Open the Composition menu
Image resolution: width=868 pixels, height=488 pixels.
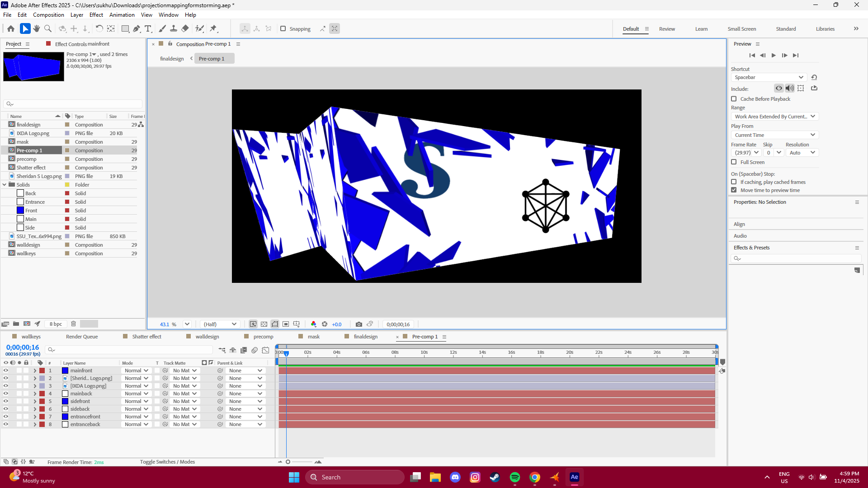pyautogui.click(x=48, y=14)
